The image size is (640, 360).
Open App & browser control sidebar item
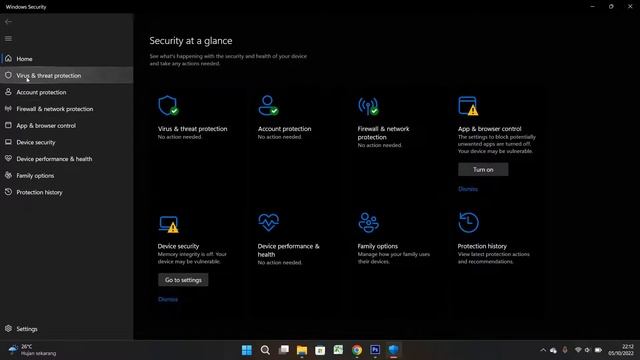67,126
